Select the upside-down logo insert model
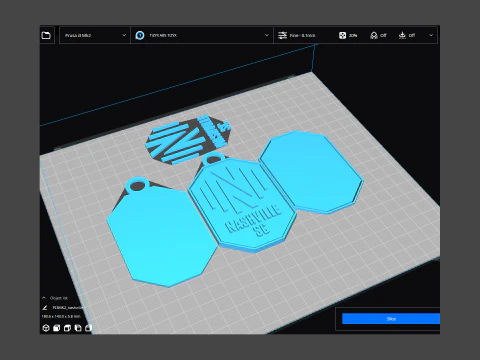The height and width of the screenshot is (360, 480). click(188, 139)
